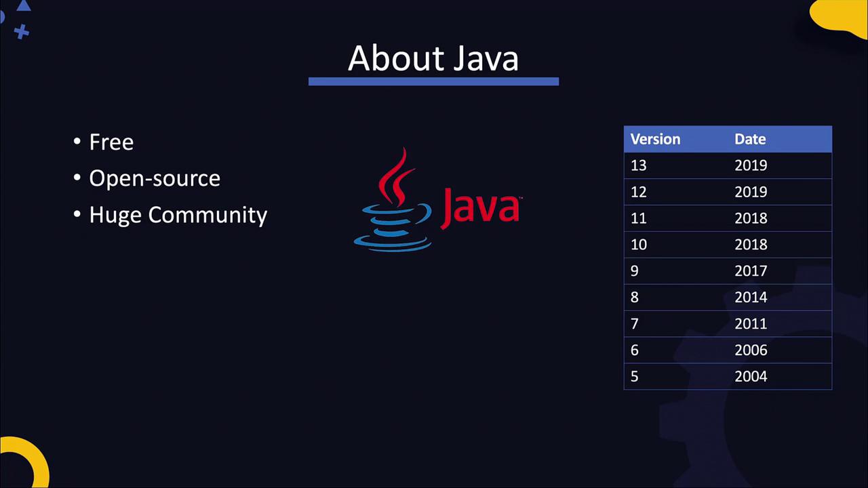The width and height of the screenshot is (868, 488).
Task: Select version cell "10" in the table
Action: 639,245
